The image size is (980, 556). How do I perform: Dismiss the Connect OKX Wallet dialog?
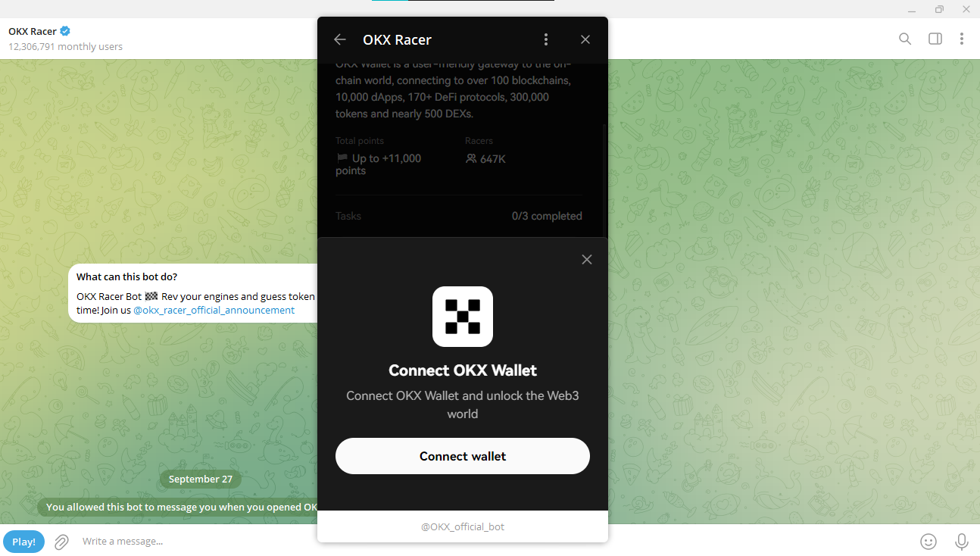pyautogui.click(x=586, y=260)
